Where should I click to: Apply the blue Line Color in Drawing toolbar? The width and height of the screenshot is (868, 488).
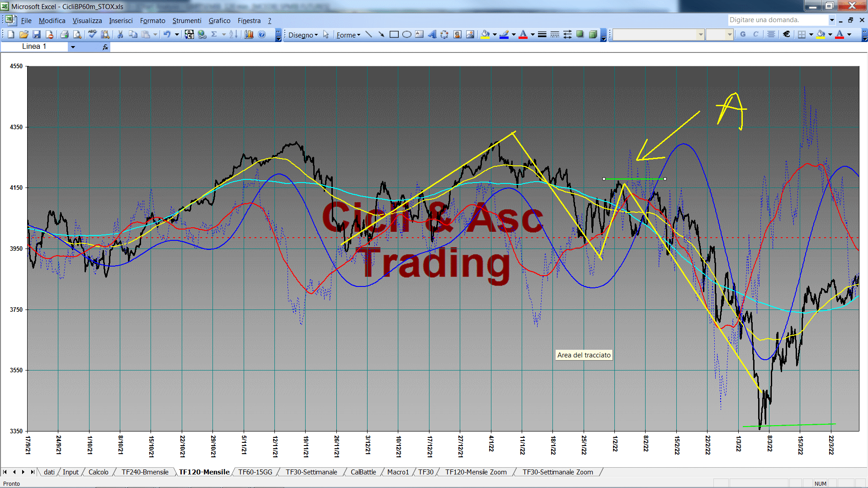tap(504, 34)
